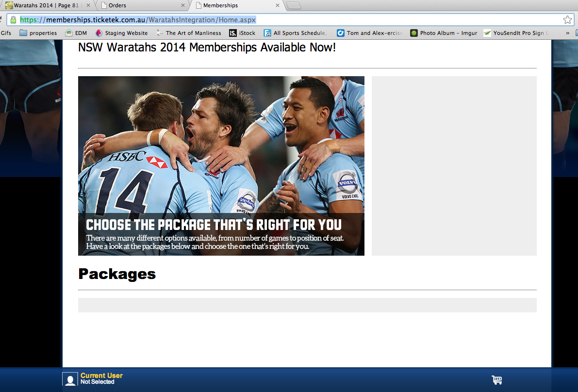Open the shopping cart icon
This screenshot has height=392, width=578.
point(496,379)
